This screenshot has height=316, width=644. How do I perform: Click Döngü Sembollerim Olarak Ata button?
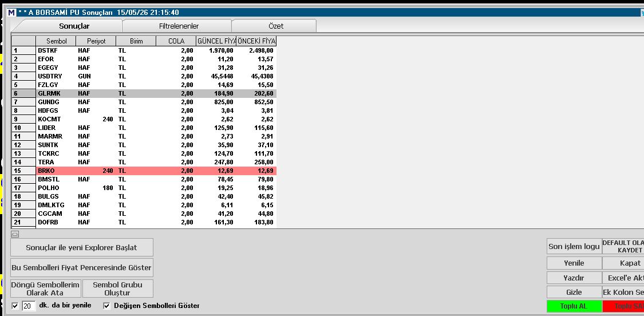pyautogui.click(x=46, y=289)
